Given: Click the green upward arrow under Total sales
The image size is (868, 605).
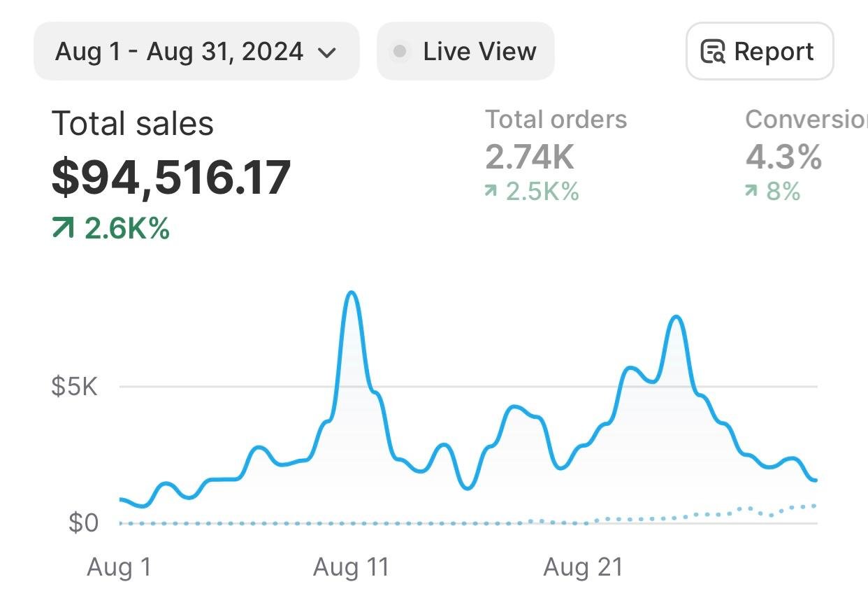Looking at the screenshot, I should click(63, 227).
